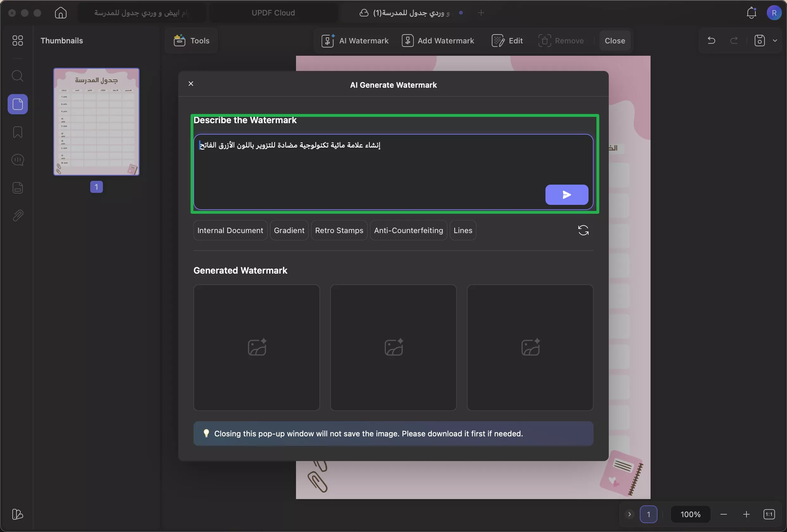Expand the page navigation chevron at bottom
The width and height of the screenshot is (787, 532).
[x=629, y=514]
